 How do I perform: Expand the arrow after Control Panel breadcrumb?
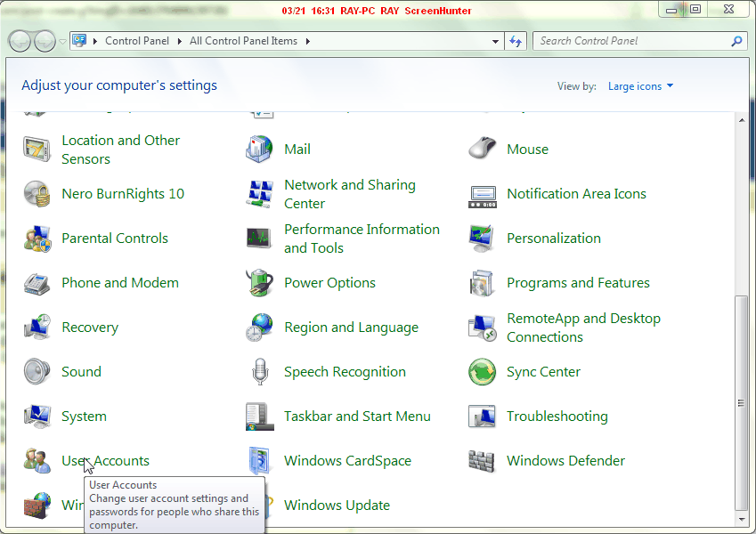tap(179, 42)
